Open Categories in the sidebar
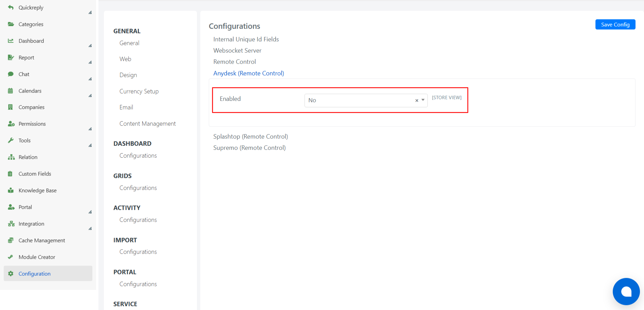Image resolution: width=644 pixels, height=310 pixels. tap(31, 24)
